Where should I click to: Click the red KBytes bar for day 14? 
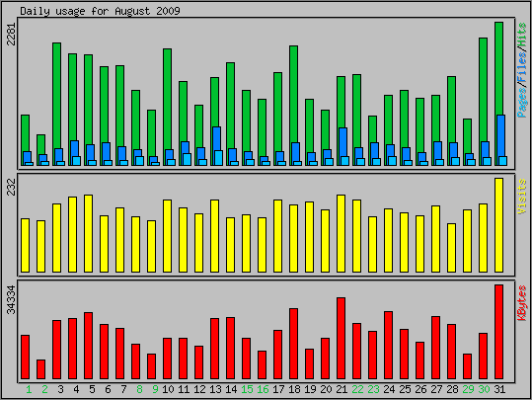click(230, 348)
